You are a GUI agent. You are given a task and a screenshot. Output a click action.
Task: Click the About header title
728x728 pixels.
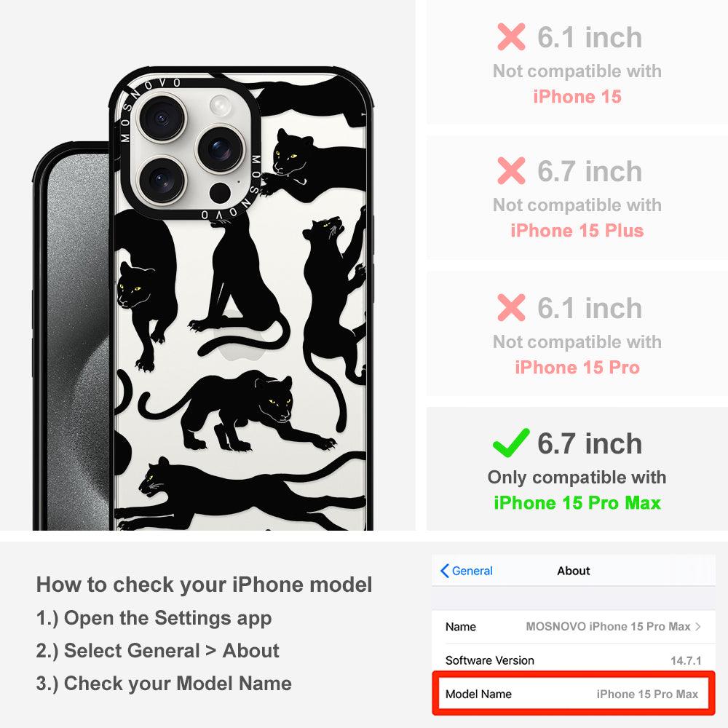click(x=574, y=571)
